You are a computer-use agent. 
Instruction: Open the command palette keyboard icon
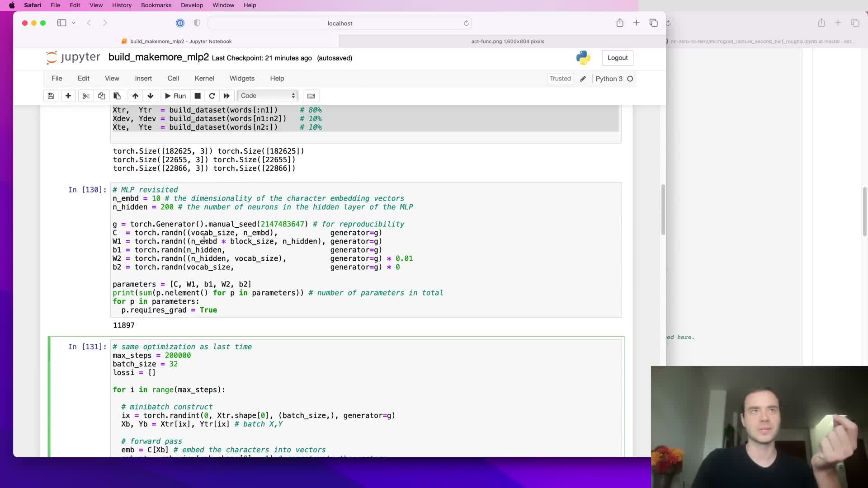[311, 96]
